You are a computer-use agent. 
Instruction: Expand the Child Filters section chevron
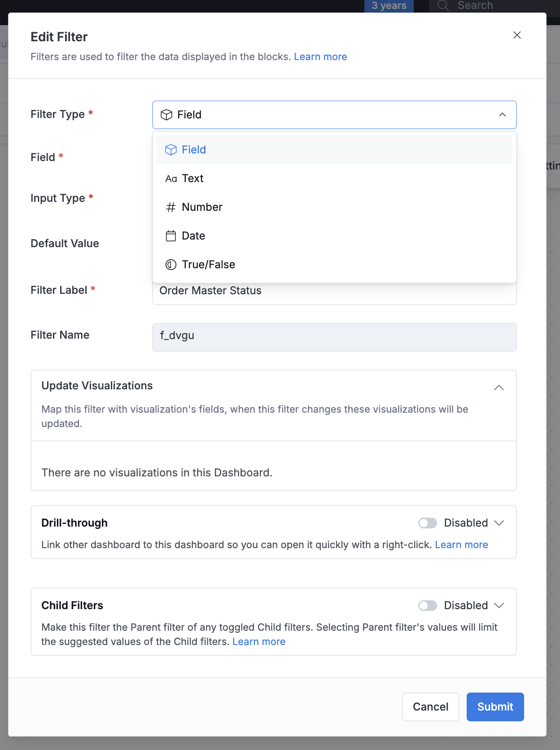click(x=499, y=606)
